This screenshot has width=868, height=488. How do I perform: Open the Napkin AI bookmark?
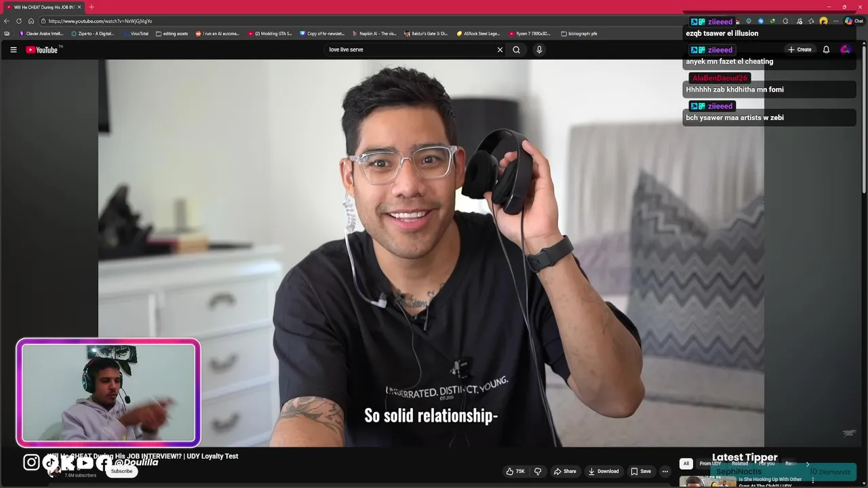[x=374, y=33]
